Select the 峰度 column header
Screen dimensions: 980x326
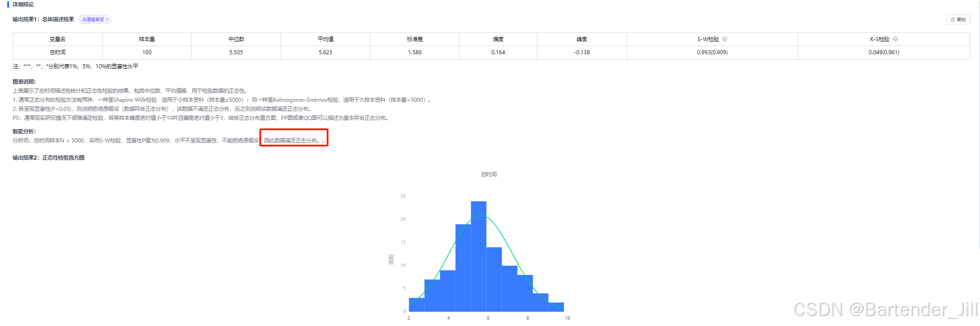(x=582, y=39)
